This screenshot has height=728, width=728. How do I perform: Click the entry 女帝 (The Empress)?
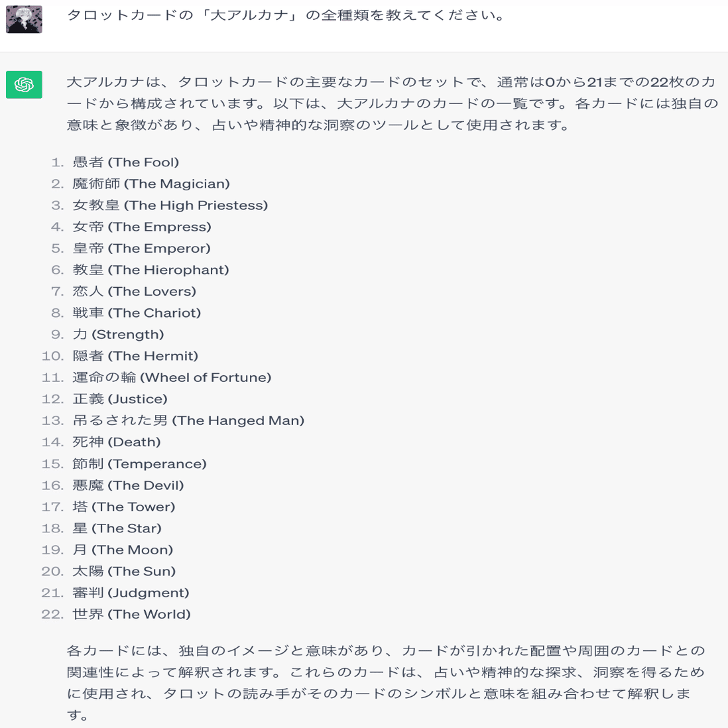(x=142, y=227)
